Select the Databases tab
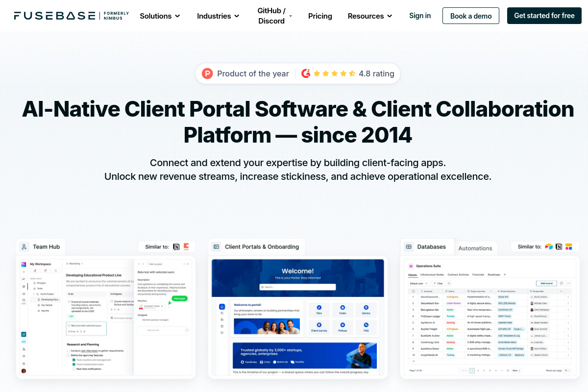 click(x=427, y=247)
